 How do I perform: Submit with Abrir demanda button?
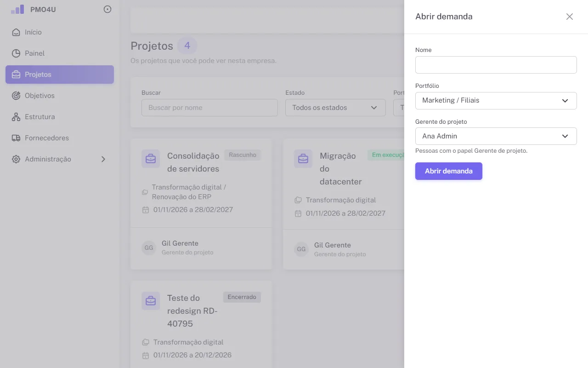click(x=449, y=171)
